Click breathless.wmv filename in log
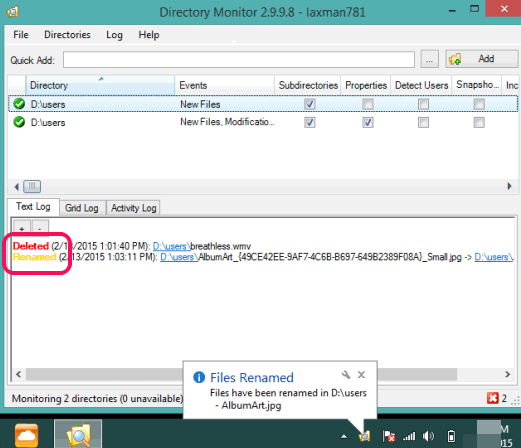The height and width of the screenshot is (448, 521). point(221,246)
